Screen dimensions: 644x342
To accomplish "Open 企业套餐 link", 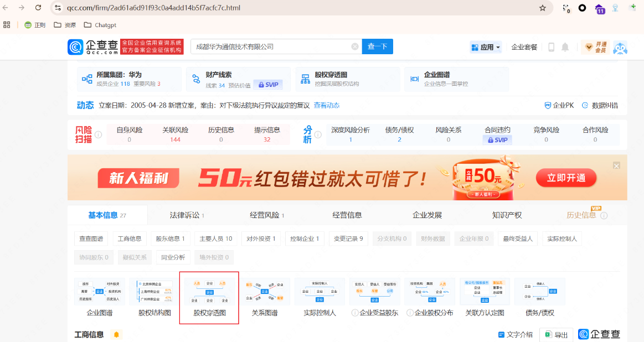I will click(524, 47).
